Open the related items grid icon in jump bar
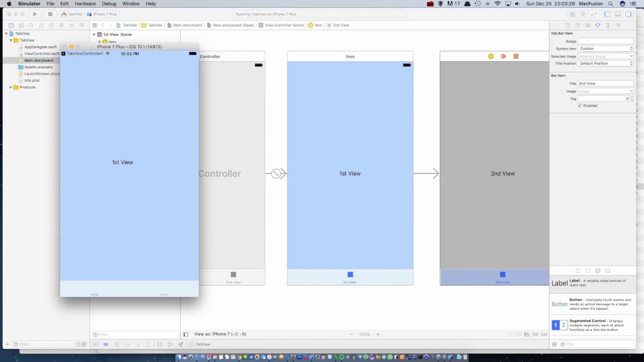Viewport: 644px width, 362px height. click(x=95, y=25)
